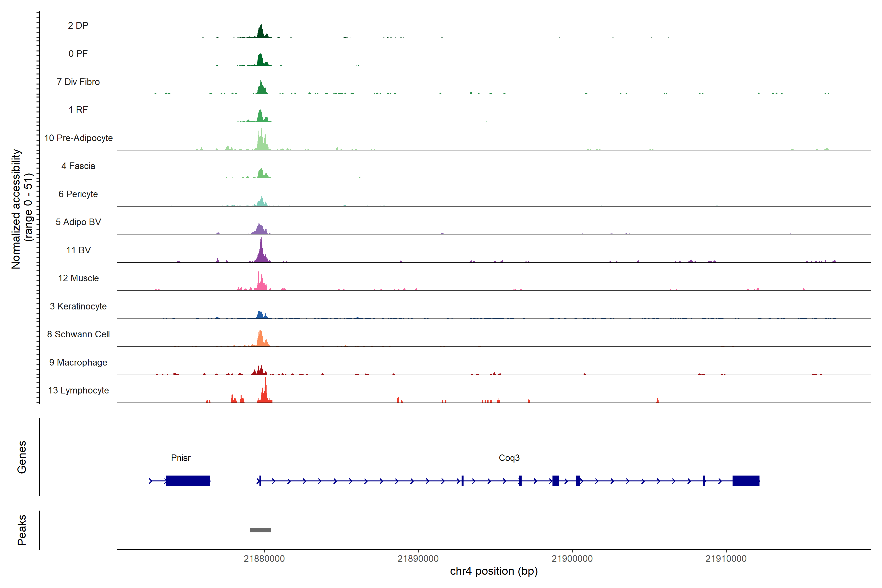Click the 2 DP track label
882x588 pixels.
pyautogui.click(x=78, y=25)
